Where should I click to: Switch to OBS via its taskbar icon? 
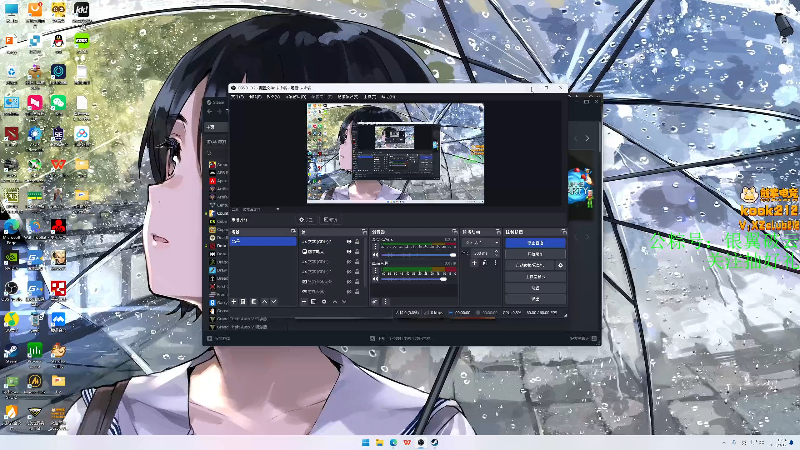tap(420, 442)
